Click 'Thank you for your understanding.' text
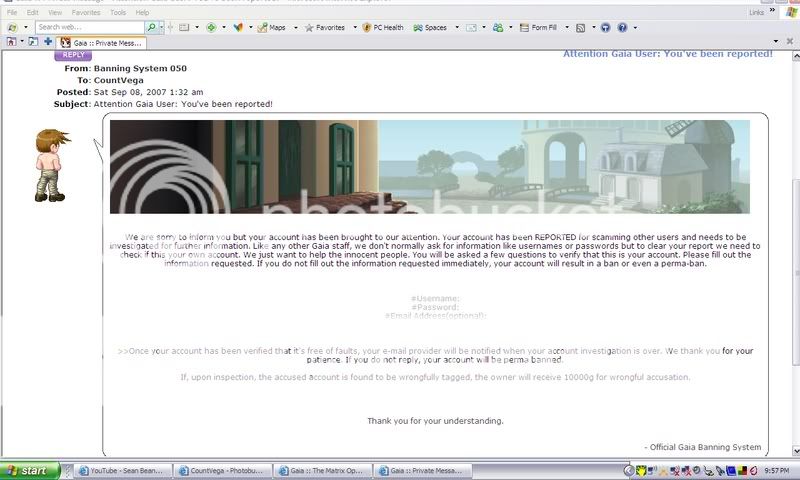Screen dimensions: 800x480 tap(435, 421)
